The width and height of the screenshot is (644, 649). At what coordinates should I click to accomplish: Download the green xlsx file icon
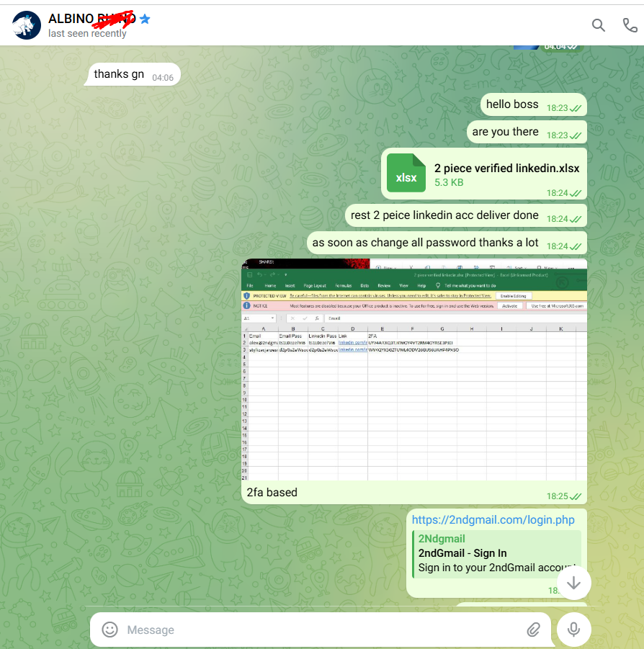[406, 173]
